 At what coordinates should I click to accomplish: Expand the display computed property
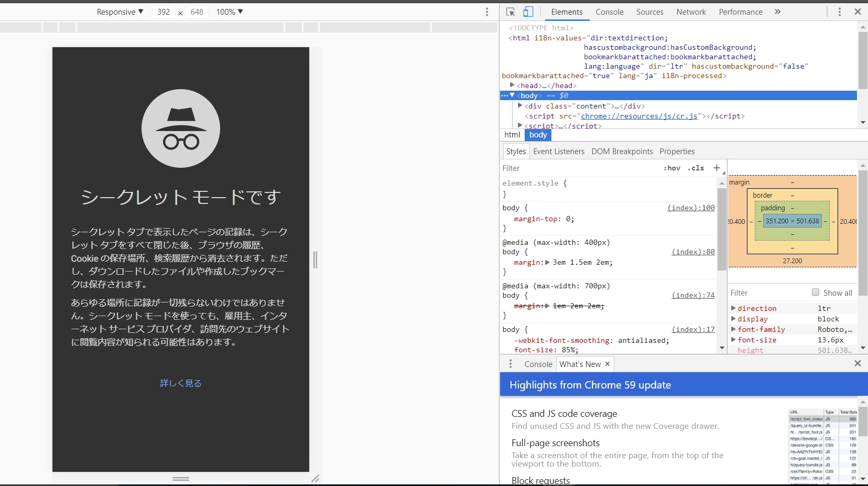[x=734, y=319]
